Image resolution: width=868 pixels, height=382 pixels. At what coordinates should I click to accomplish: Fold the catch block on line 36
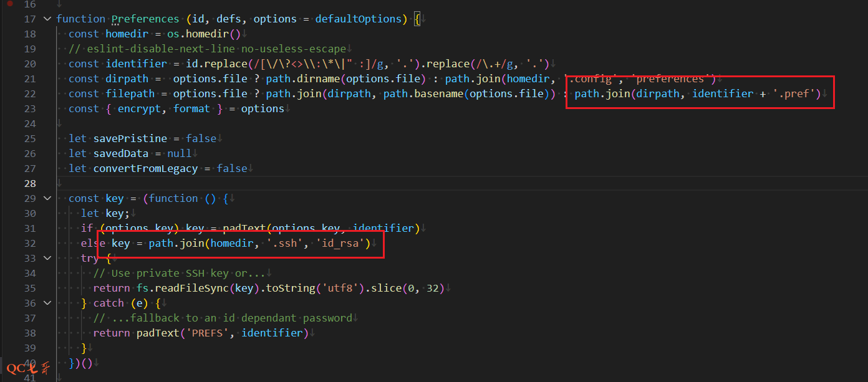coord(47,303)
